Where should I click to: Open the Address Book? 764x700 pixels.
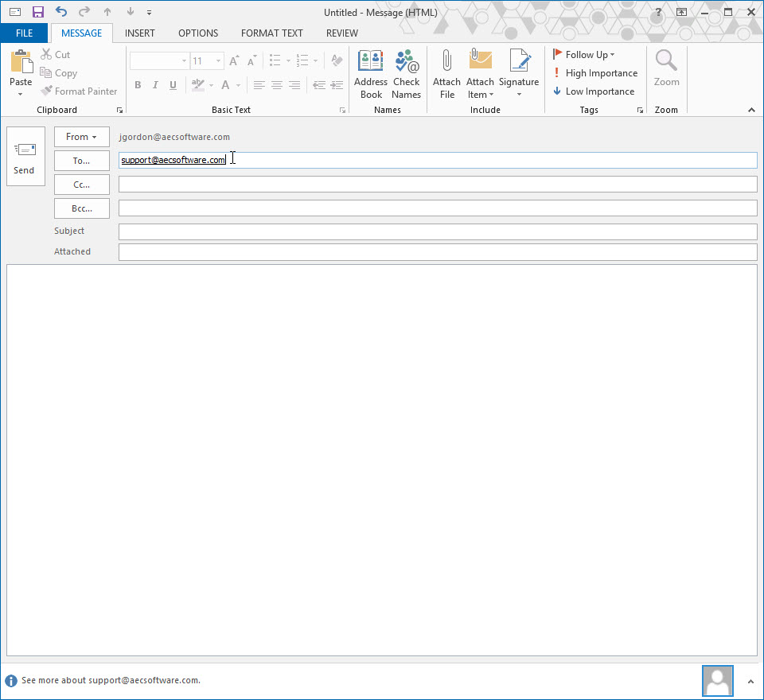[x=371, y=74]
